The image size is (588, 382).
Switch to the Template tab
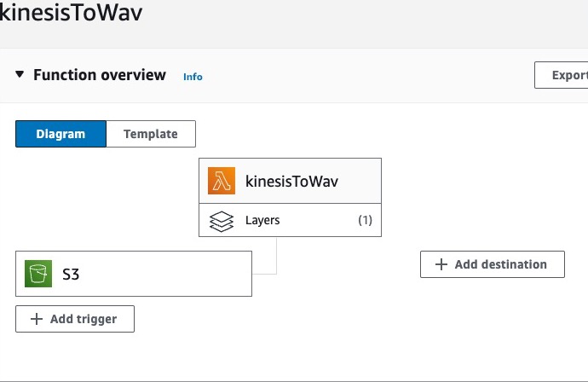coord(151,134)
